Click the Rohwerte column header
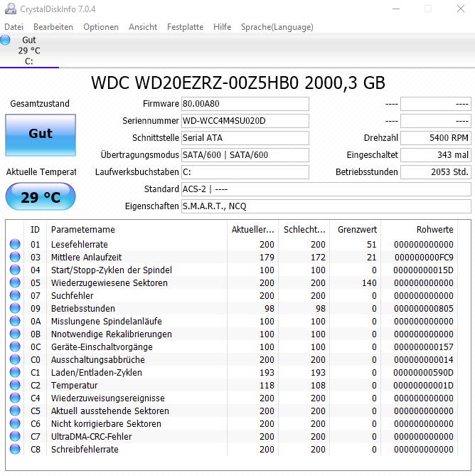The width and height of the screenshot is (475, 476). (x=420, y=230)
